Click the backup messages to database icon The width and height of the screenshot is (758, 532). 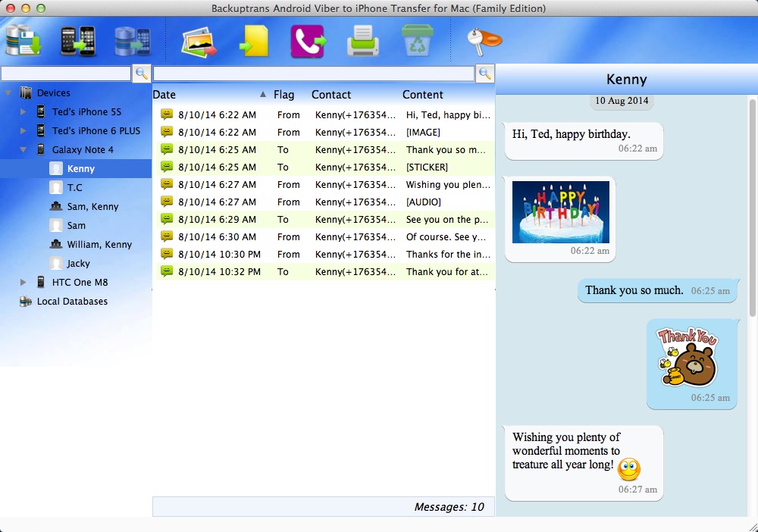(23, 41)
